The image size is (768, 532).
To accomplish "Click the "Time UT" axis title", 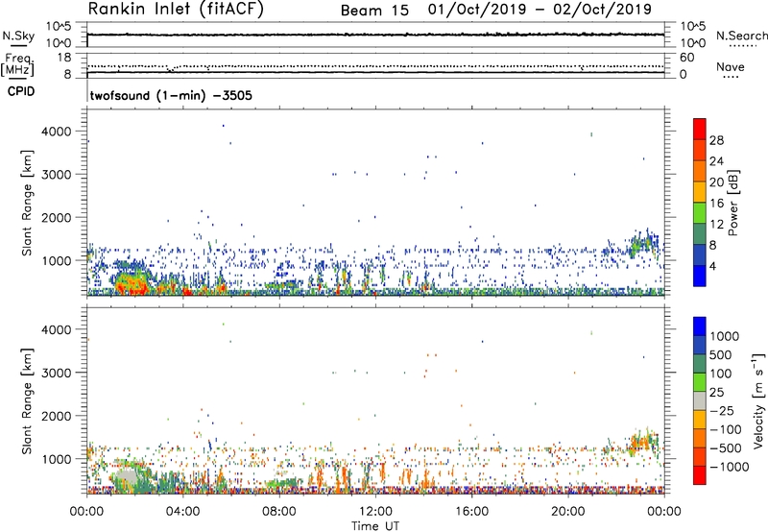I will click(x=375, y=526).
